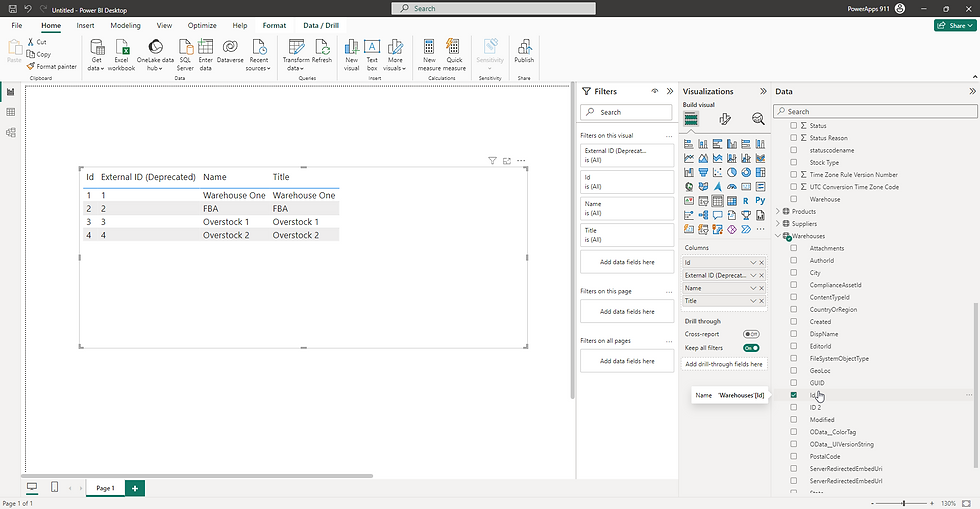Click the top Search bar
The height and width of the screenshot is (509, 980).
(x=493, y=9)
